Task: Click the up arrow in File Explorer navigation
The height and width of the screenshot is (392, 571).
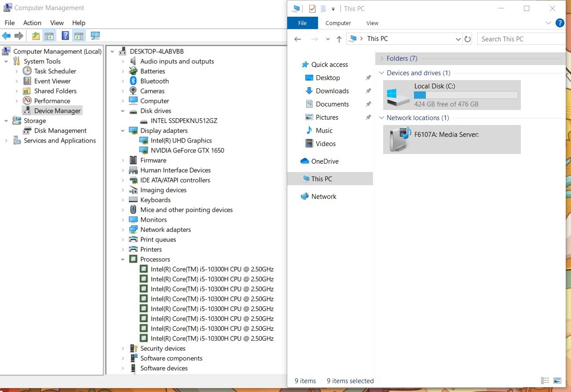Action: [x=339, y=39]
